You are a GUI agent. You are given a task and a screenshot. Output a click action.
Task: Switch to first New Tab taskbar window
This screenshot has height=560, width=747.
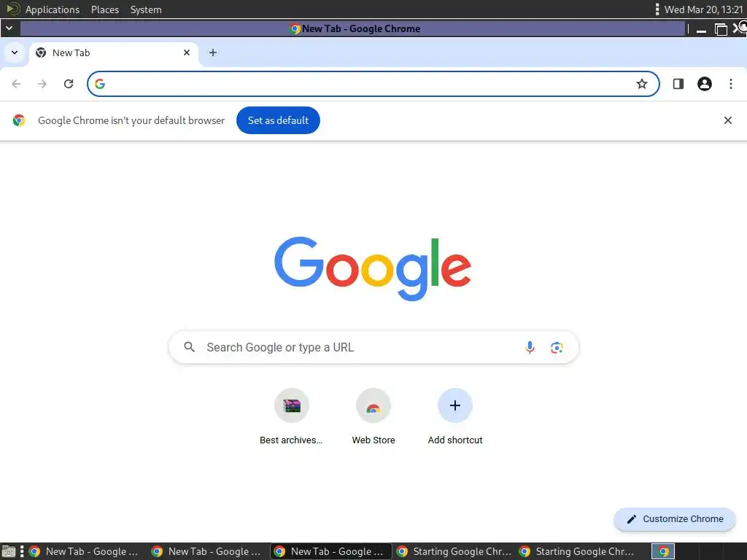(85, 551)
